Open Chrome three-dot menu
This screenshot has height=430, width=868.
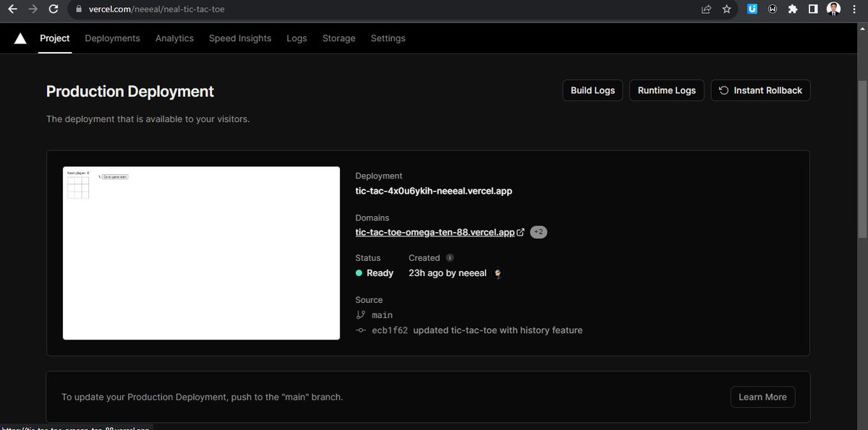(855, 9)
